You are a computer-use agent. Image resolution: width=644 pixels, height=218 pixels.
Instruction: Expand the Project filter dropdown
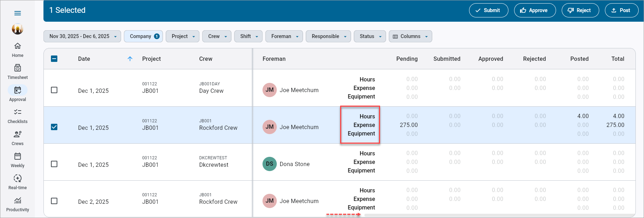coord(183,36)
